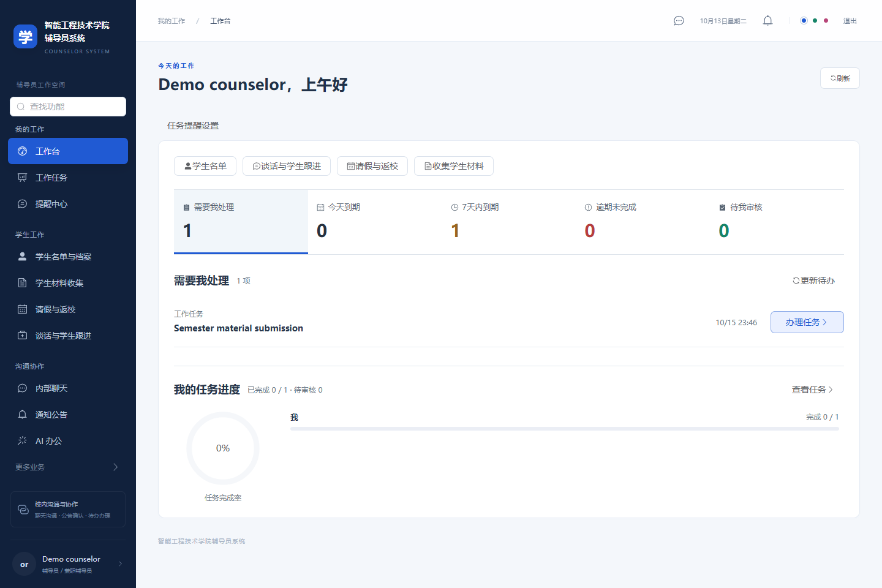
Task: Open the 查看任务 link
Action: coord(812,390)
